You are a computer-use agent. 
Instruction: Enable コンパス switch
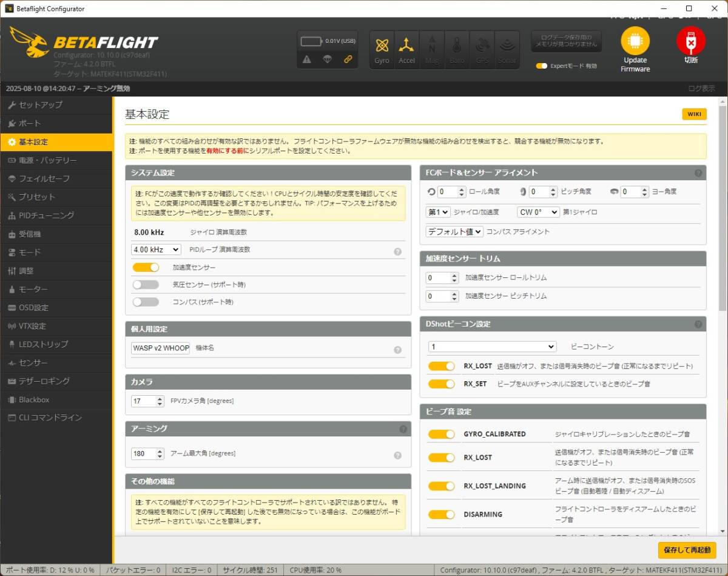146,302
